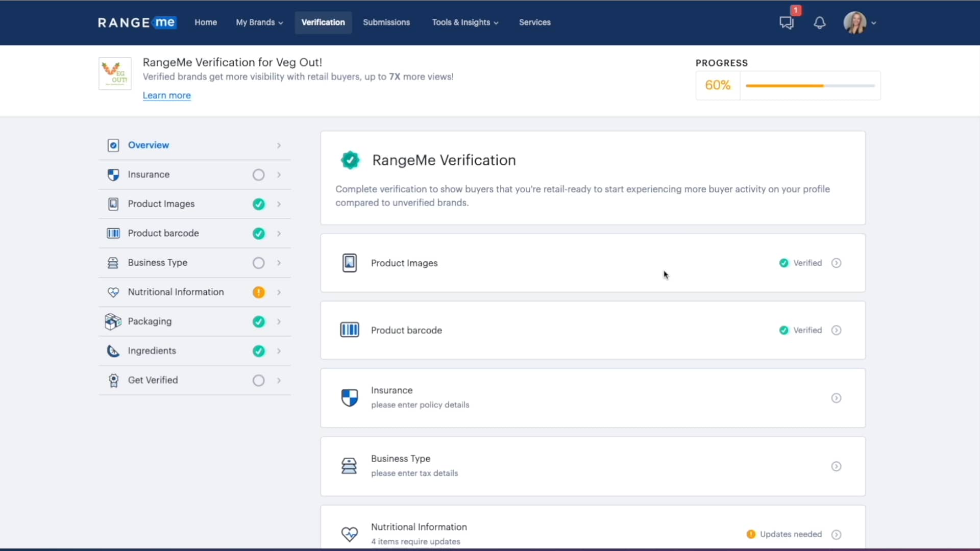Click the Veg Out brand logo thumbnail

click(x=114, y=73)
